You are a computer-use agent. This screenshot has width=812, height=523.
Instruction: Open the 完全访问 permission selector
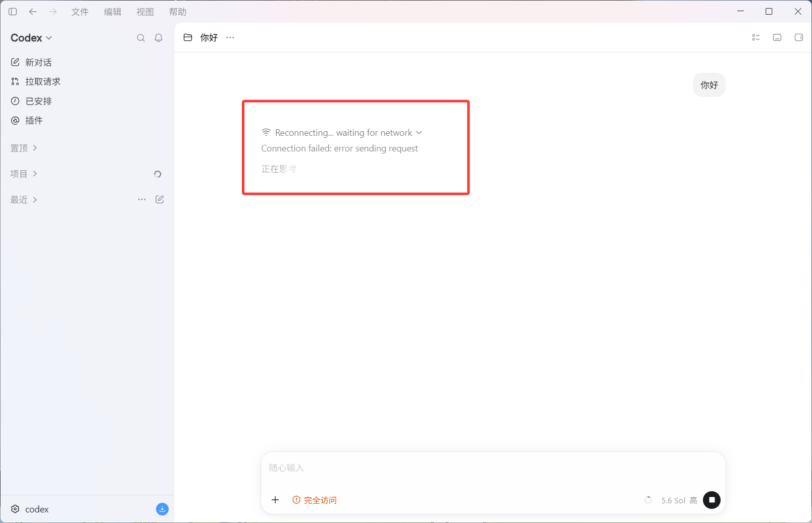pos(315,500)
